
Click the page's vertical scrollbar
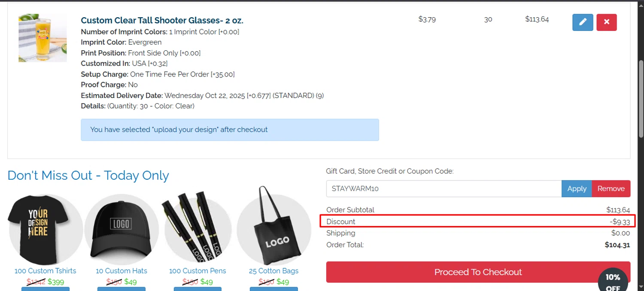641,99
